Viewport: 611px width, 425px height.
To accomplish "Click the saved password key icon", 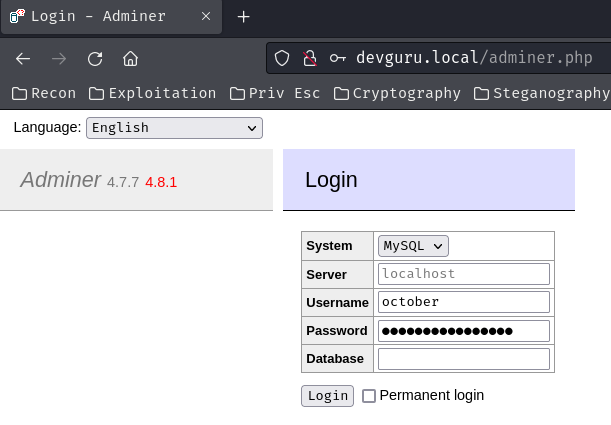I will pos(337,58).
